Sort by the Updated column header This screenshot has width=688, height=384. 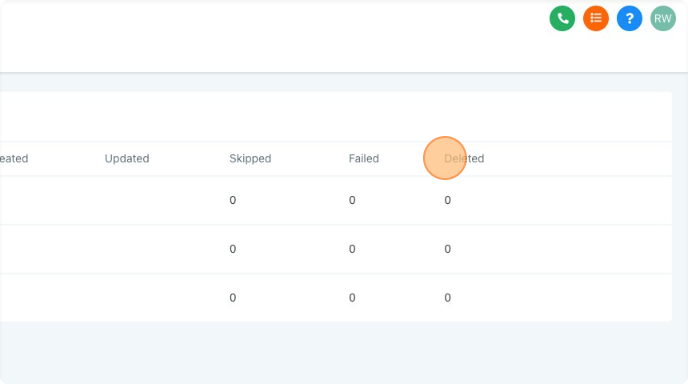tap(127, 158)
